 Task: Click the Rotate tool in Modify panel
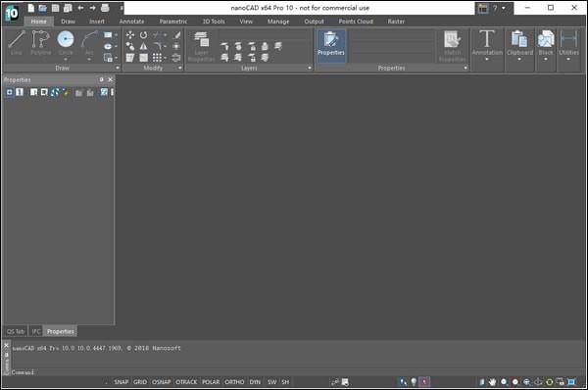pyautogui.click(x=144, y=35)
